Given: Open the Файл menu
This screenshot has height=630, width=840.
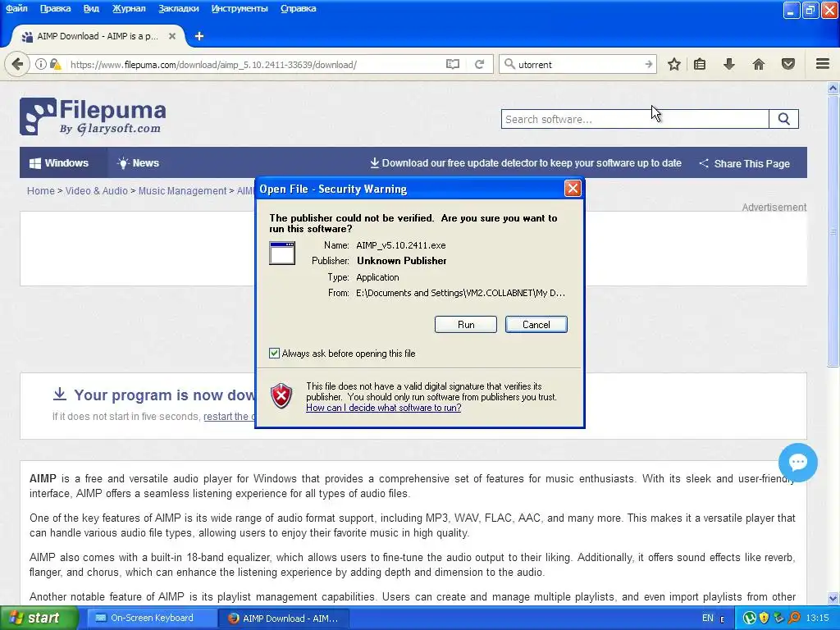Looking at the screenshot, I should point(16,8).
